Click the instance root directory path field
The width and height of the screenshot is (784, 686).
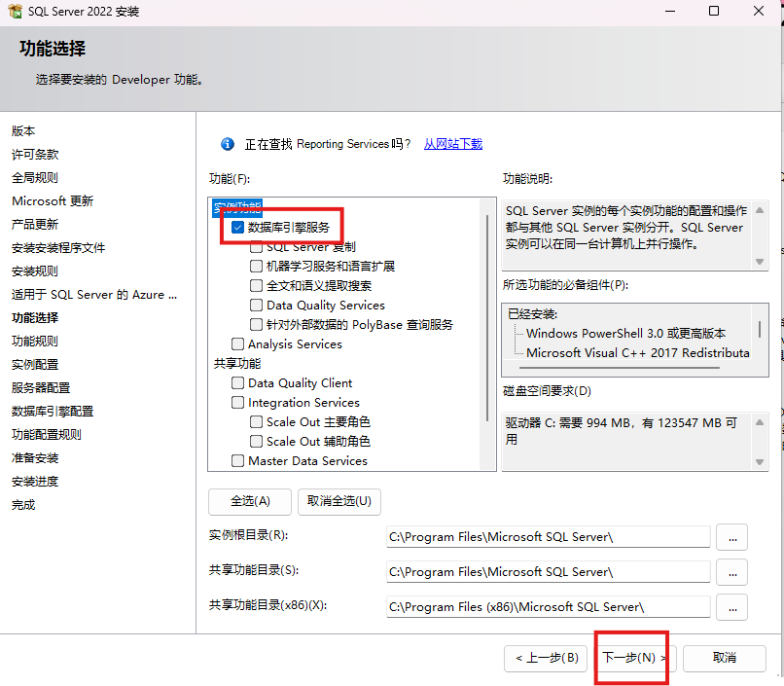pyautogui.click(x=548, y=537)
